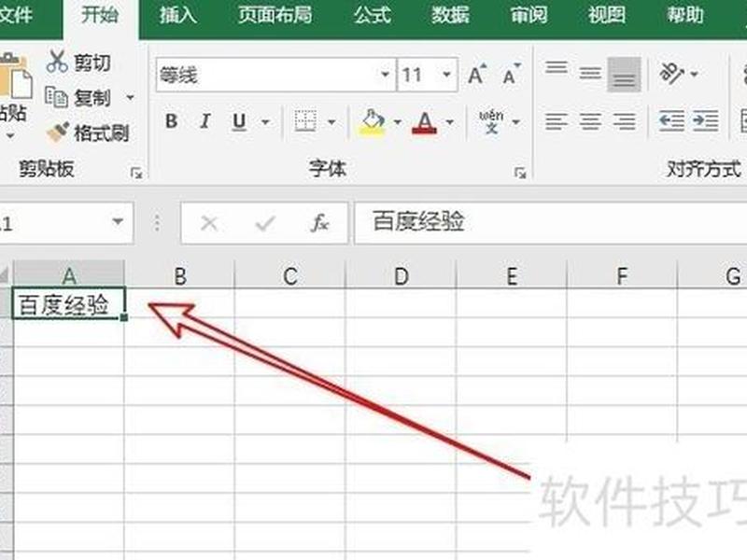747x560 pixels.
Task: Open clipboard group dialog launcher
Action: 136,174
